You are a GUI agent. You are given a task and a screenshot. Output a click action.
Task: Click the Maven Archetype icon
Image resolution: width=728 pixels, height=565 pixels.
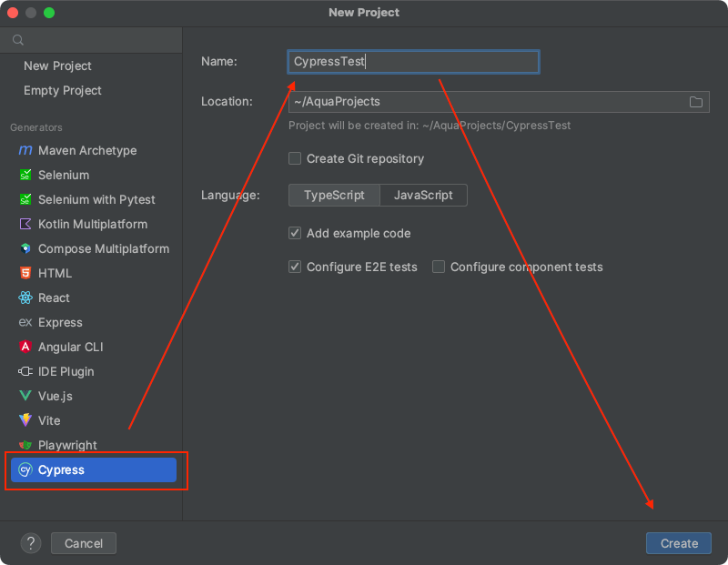click(x=25, y=150)
